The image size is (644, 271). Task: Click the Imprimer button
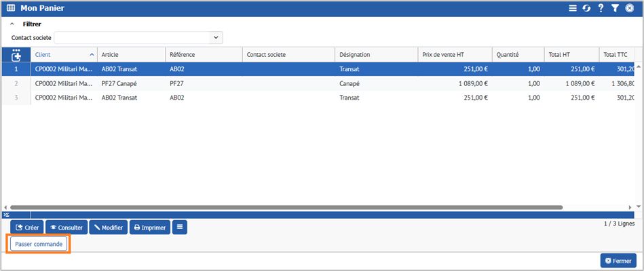(x=149, y=228)
